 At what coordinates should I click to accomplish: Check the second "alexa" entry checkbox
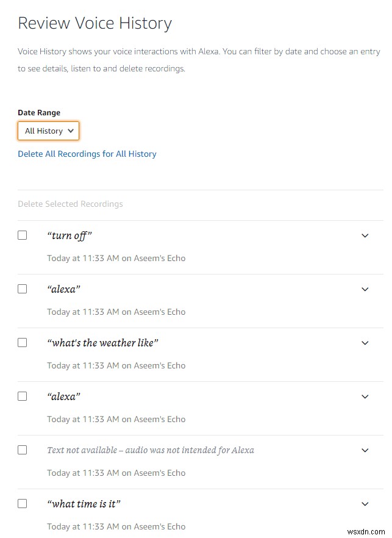(23, 396)
